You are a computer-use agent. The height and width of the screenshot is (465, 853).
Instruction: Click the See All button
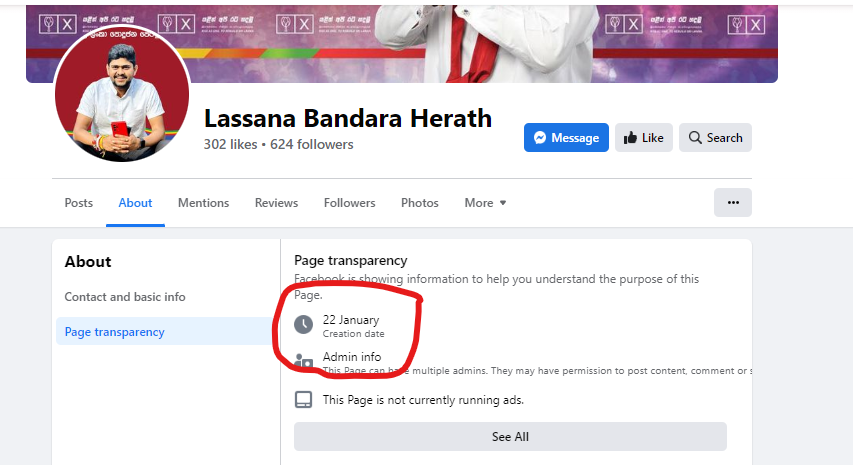(510, 437)
